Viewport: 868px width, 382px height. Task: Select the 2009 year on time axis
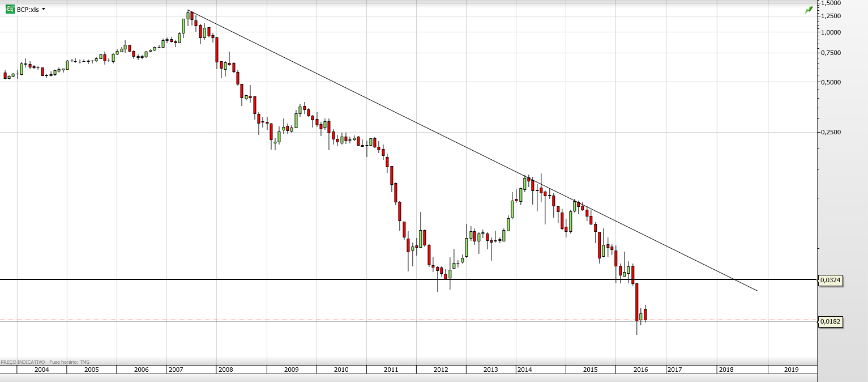[291, 370]
